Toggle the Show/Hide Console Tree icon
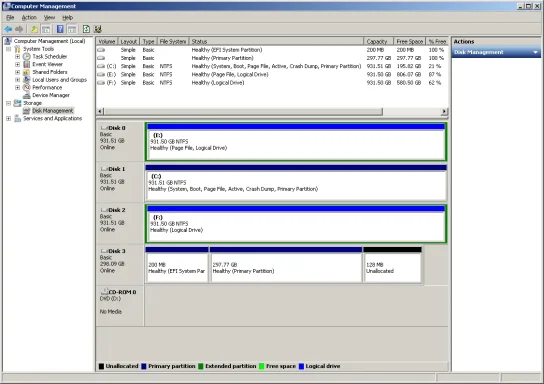The width and height of the screenshot is (544, 384). [x=46, y=29]
